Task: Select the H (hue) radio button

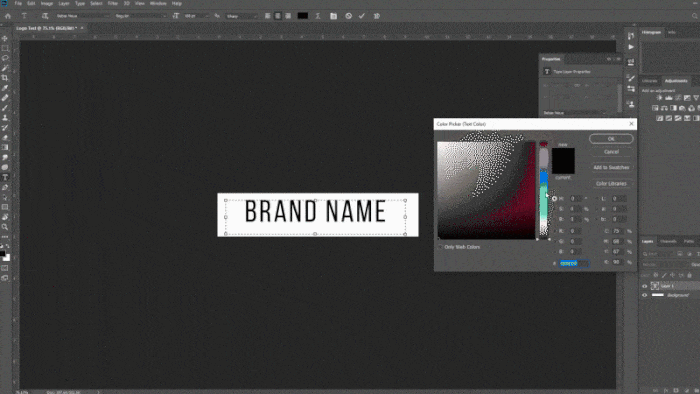Action: (554, 199)
